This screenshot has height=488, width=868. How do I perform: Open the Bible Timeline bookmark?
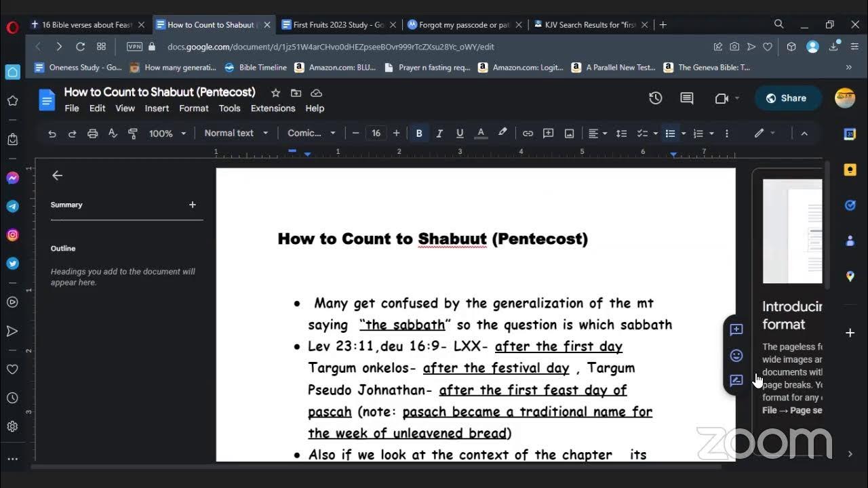tap(256, 67)
